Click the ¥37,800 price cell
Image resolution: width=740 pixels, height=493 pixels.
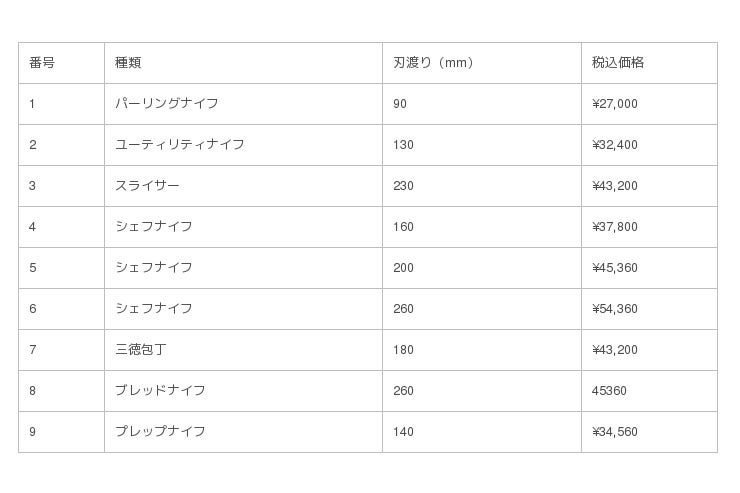615,227
